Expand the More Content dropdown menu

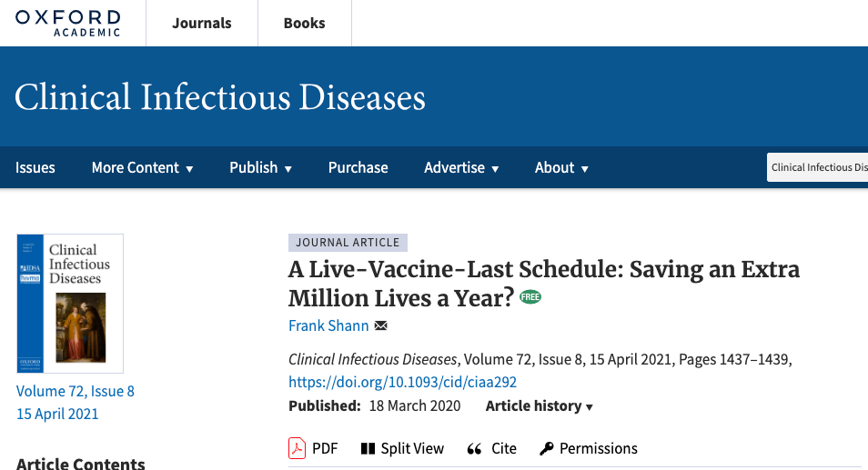[x=142, y=167]
